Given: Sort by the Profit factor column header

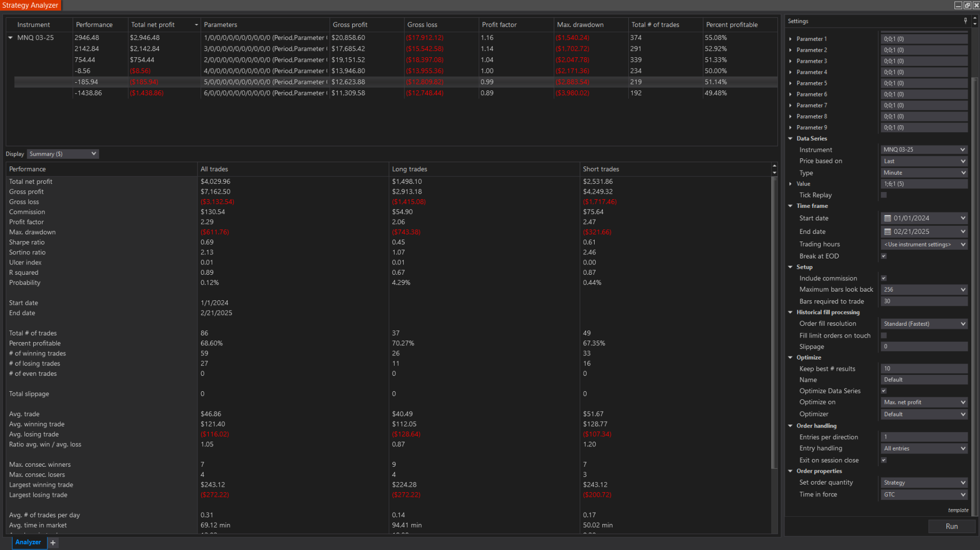Looking at the screenshot, I should (516, 25).
